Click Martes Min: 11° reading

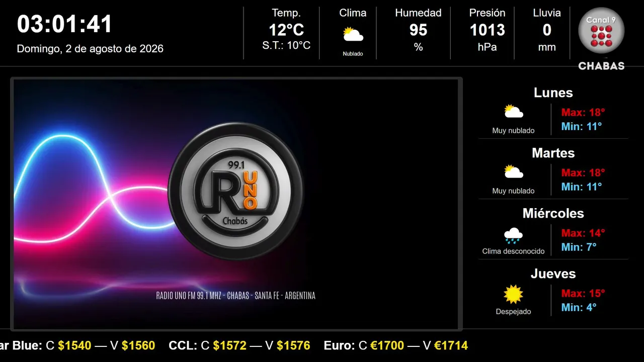click(582, 187)
